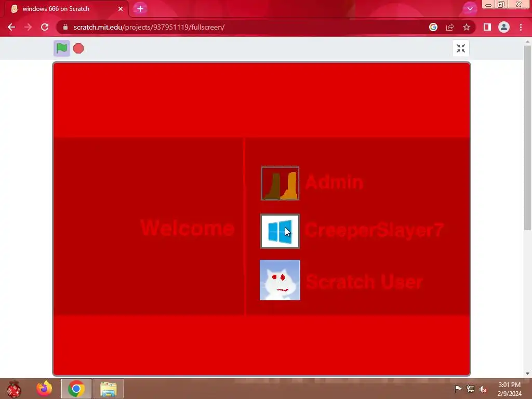Reload the Scratch page
The width and height of the screenshot is (532, 399).
45,27
